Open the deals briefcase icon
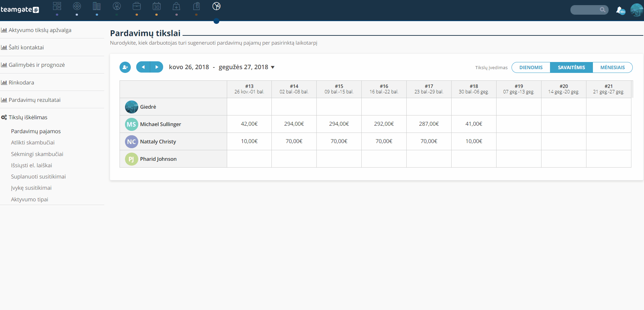The image size is (644, 310). (x=137, y=6)
